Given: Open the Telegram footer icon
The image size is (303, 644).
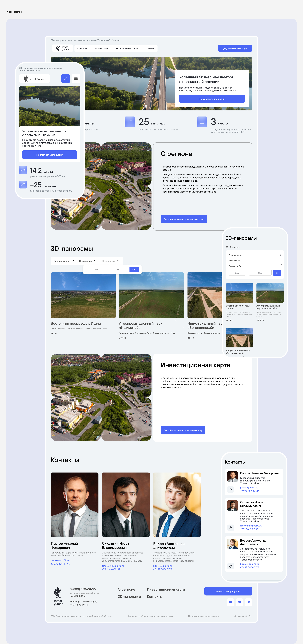Looking at the screenshot, I should 248,602.
